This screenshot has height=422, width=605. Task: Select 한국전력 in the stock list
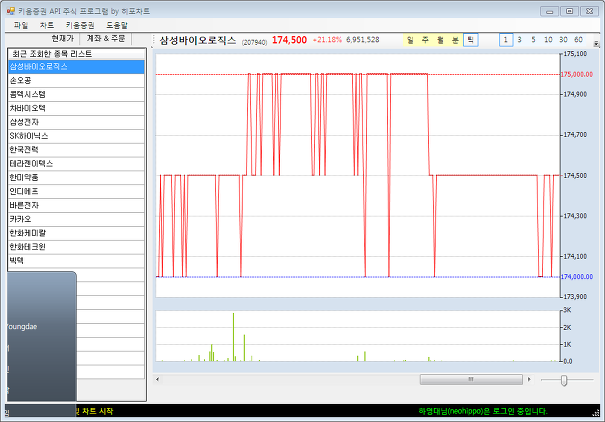pyautogui.click(x=76, y=150)
